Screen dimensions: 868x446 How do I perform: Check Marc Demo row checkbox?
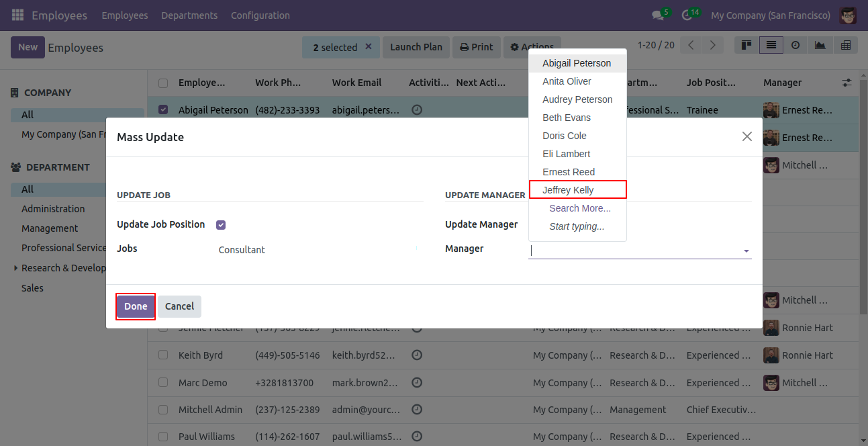pos(163,382)
